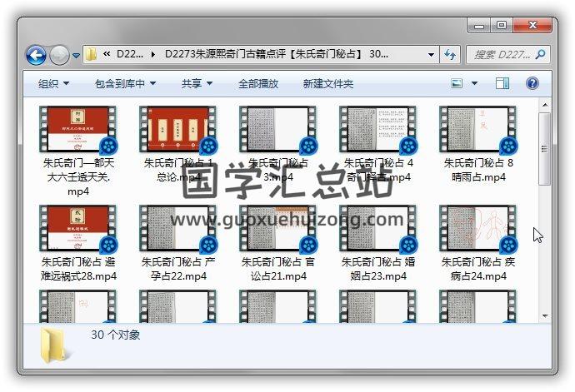Select the 避难远祸式28.mp4 video thumbnail
This screenshot has width=575, height=392.
pos(78,229)
